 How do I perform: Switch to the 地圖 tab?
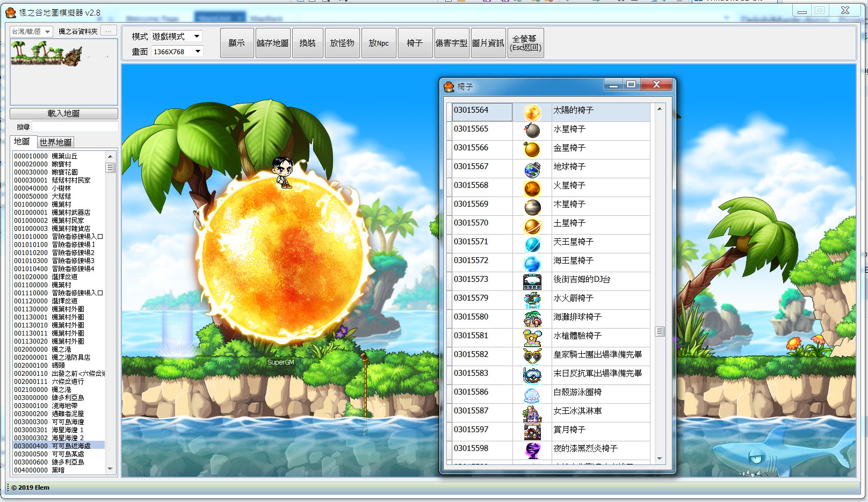22,142
